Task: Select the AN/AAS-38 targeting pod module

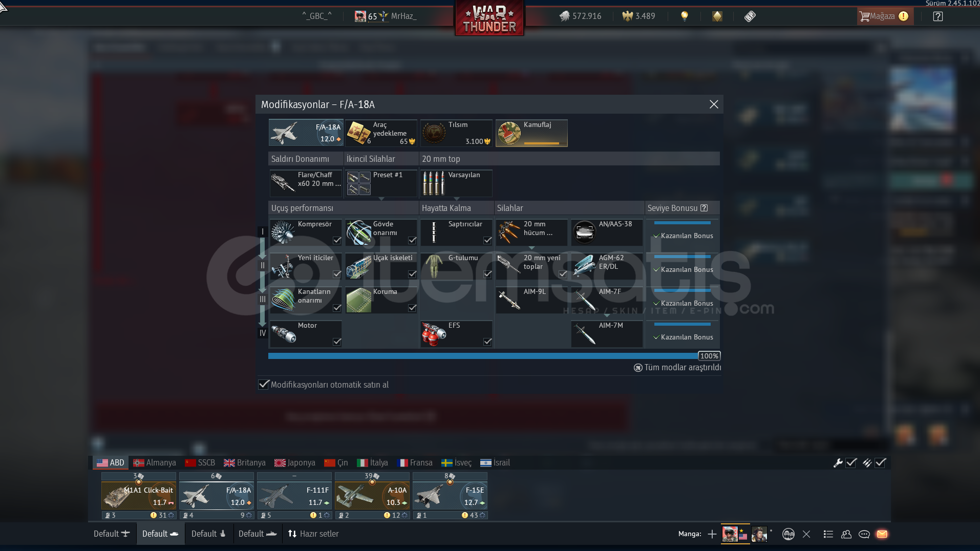Action: 607,232
